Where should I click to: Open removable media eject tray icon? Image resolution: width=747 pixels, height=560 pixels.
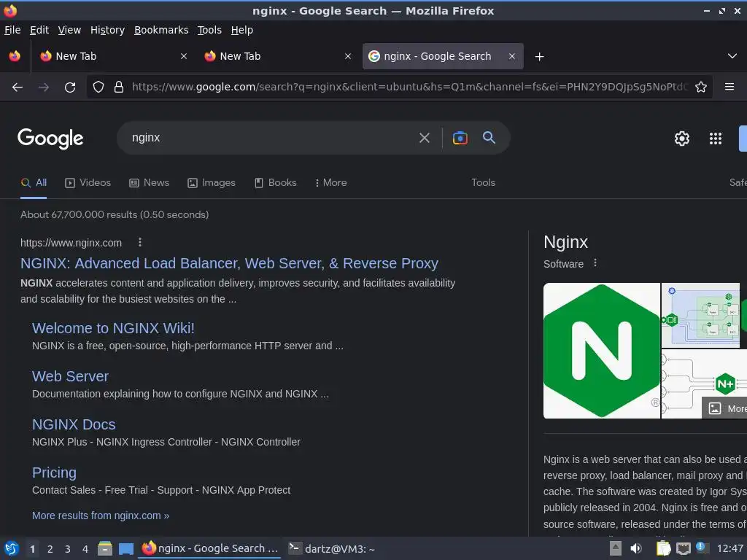(616, 548)
